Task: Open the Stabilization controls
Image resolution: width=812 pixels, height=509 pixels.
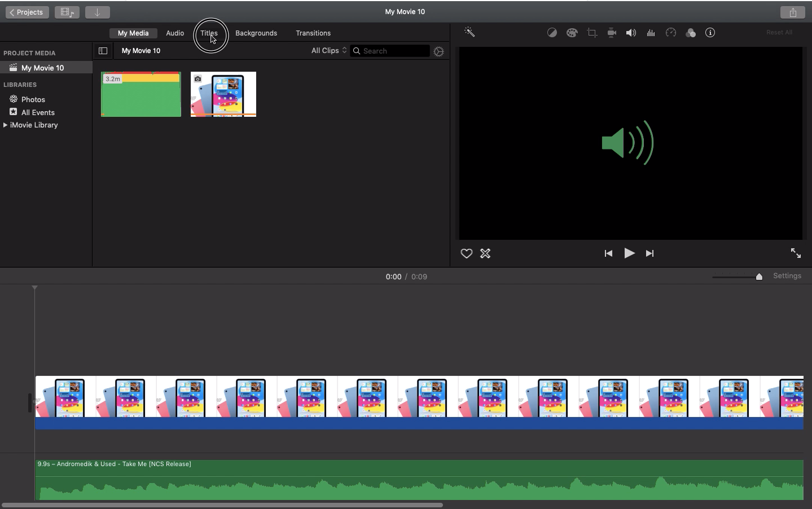Action: [612, 33]
